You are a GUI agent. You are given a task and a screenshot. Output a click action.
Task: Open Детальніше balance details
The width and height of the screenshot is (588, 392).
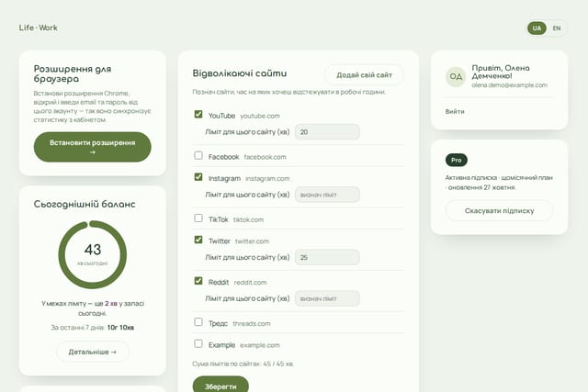92,352
